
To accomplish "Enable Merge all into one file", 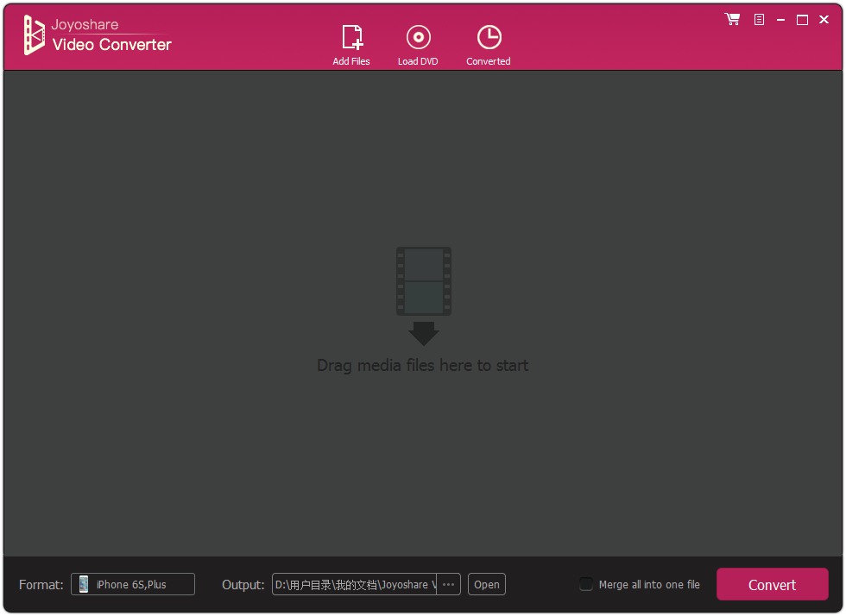I will [x=586, y=584].
